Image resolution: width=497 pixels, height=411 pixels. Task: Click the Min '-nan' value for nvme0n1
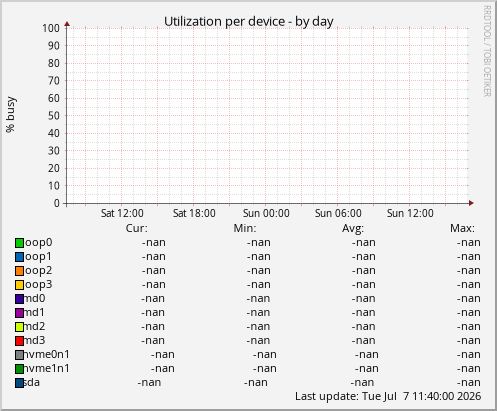[x=265, y=355]
